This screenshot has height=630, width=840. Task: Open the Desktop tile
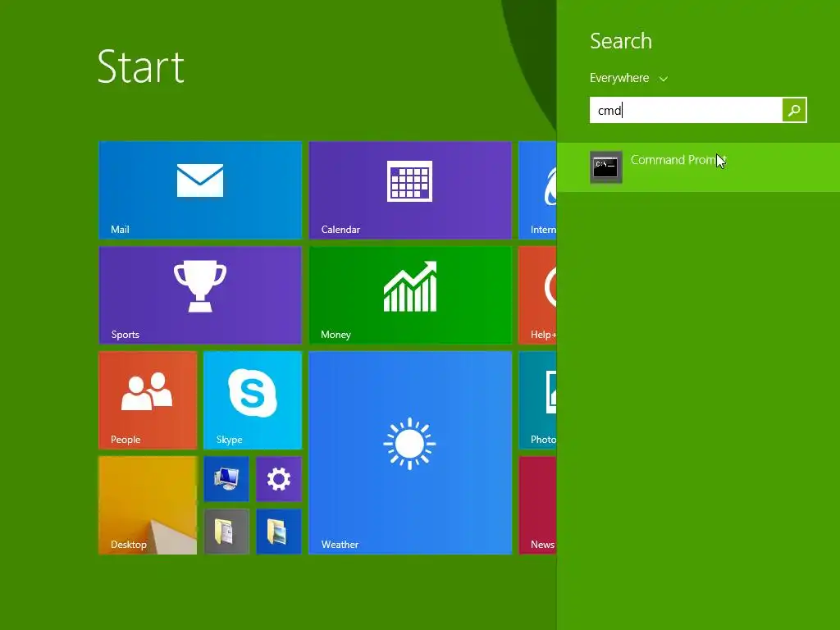pyautogui.click(x=148, y=504)
